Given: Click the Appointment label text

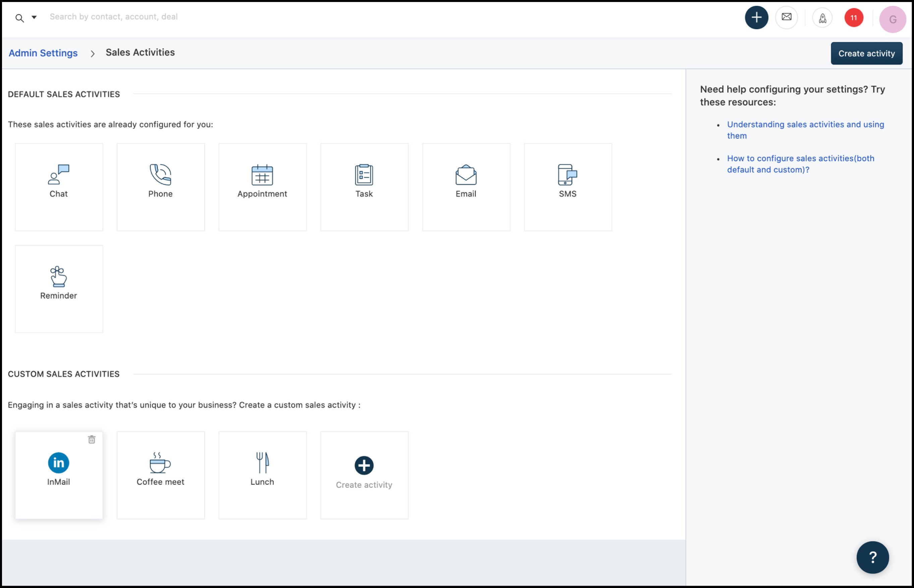Looking at the screenshot, I should coord(262,193).
